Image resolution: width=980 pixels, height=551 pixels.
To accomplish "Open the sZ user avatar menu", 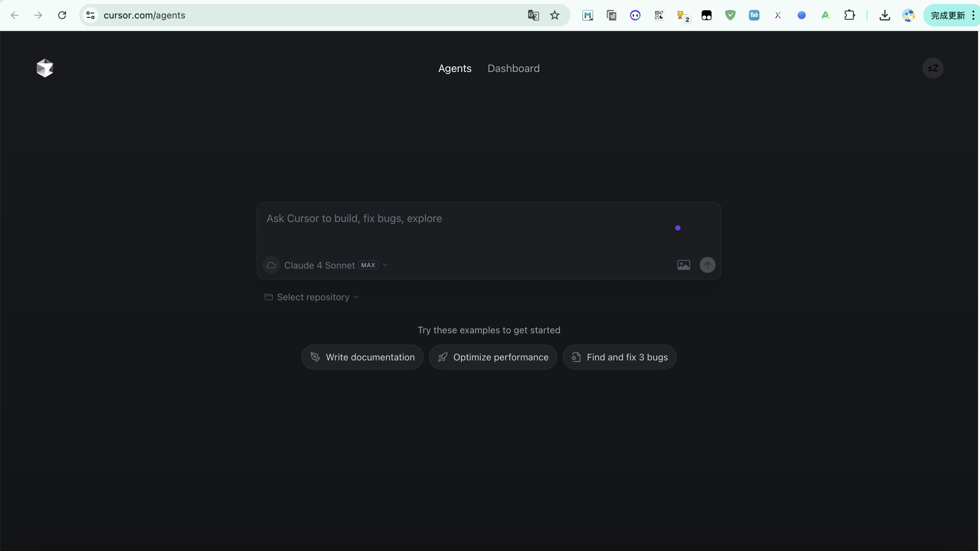I will [932, 68].
